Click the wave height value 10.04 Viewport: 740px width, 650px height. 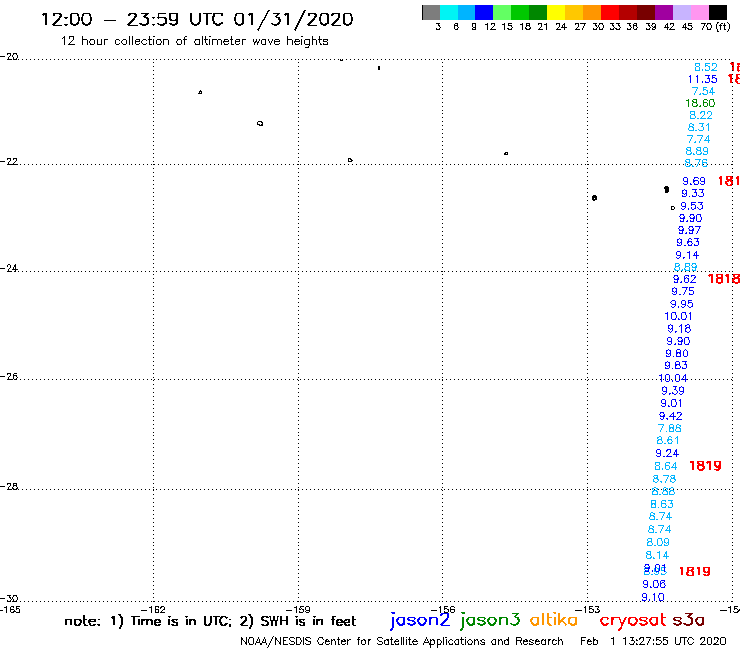[673, 379]
